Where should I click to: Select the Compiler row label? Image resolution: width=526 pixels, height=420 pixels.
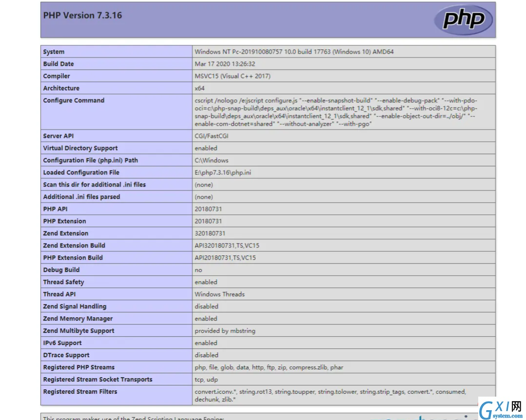57,76
